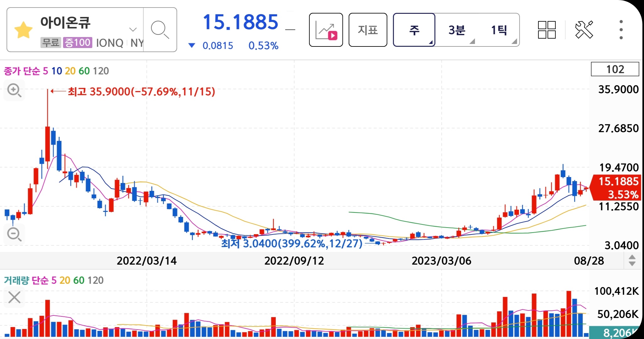Click the price change 0.0815 value
The width and height of the screenshot is (644, 339).
218,46
